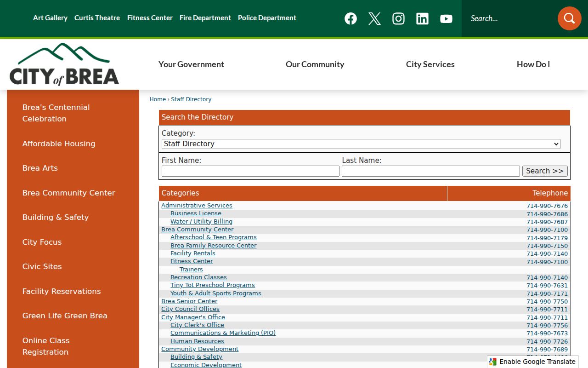Image resolution: width=588 pixels, height=368 pixels.
Task: Open Water / Utility Billing category
Action: 201,222
